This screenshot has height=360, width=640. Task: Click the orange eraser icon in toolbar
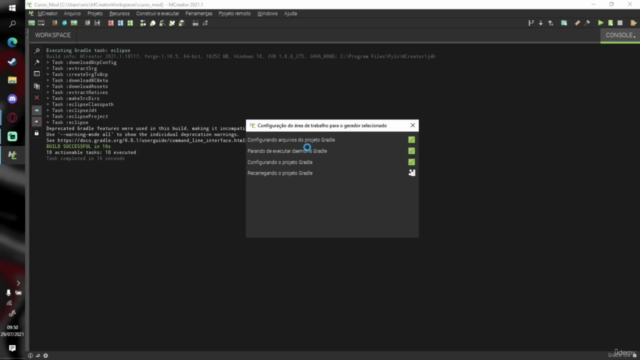pos(577,23)
